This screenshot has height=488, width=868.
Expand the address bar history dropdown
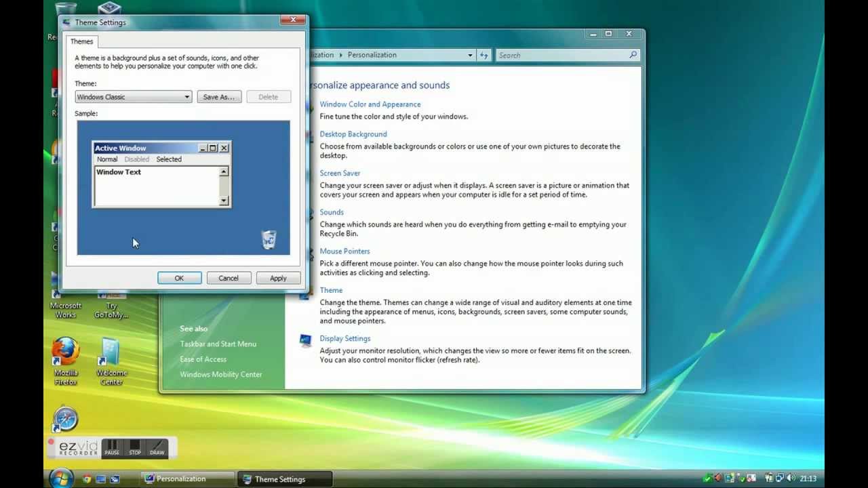click(x=471, y=55)
